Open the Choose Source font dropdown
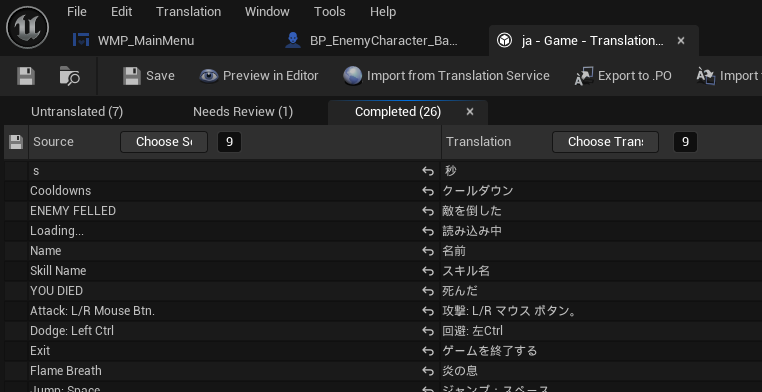 164,142
